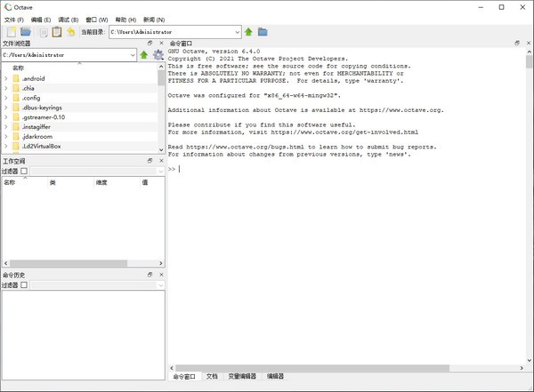Image resolution: width=534 pixels, height=392 pixels.
Task: Click the Paste clipboard icon
Action: coord(56,32)
